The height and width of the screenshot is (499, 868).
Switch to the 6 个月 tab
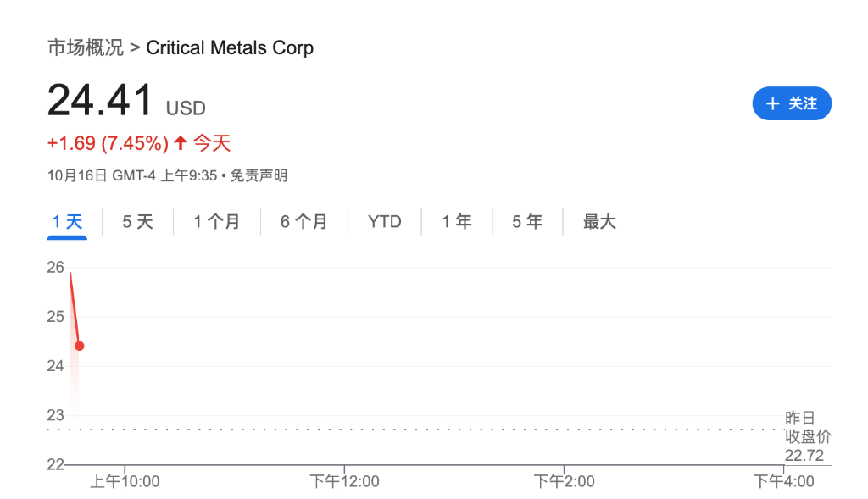click(304, 222)
